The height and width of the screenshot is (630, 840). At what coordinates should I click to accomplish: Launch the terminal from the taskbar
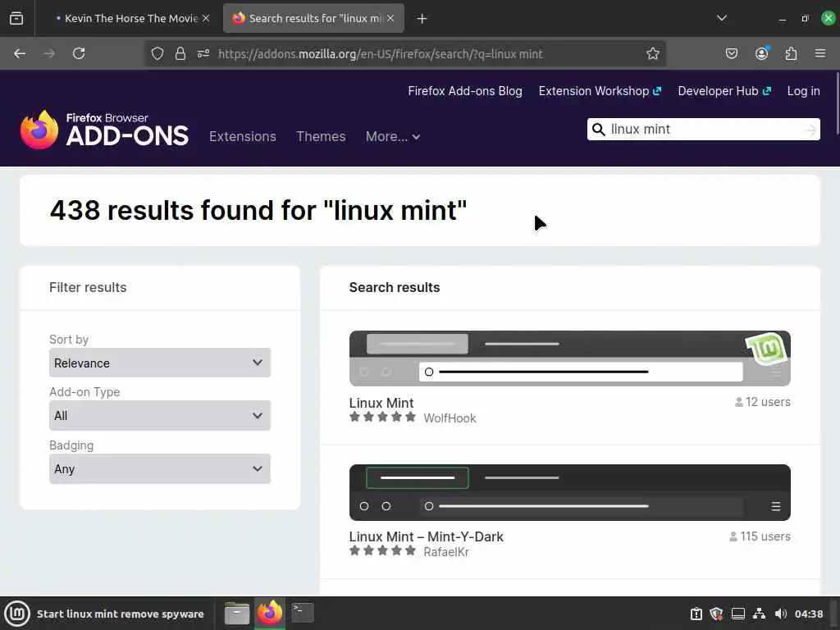coord(302,613)
